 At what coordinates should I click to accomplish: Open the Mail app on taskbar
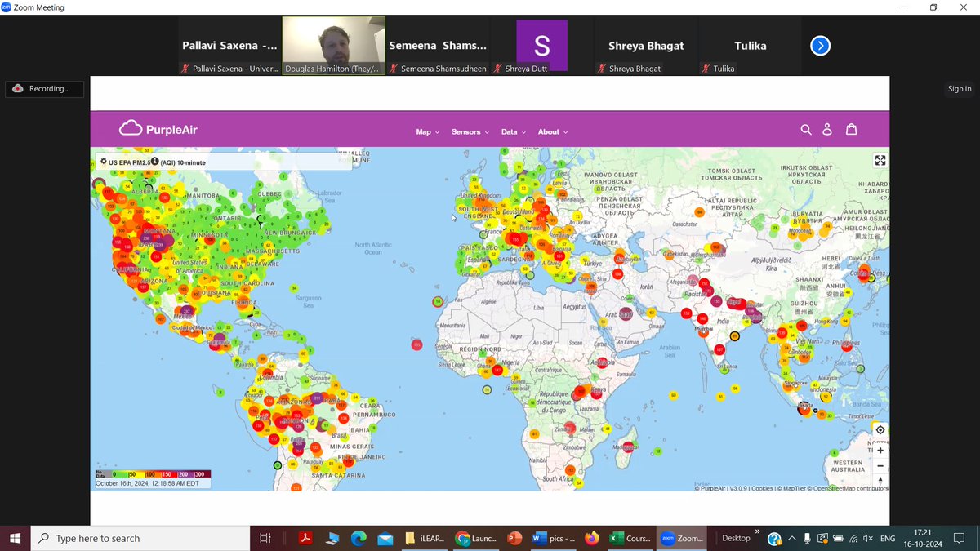click(x=385, y=538)
